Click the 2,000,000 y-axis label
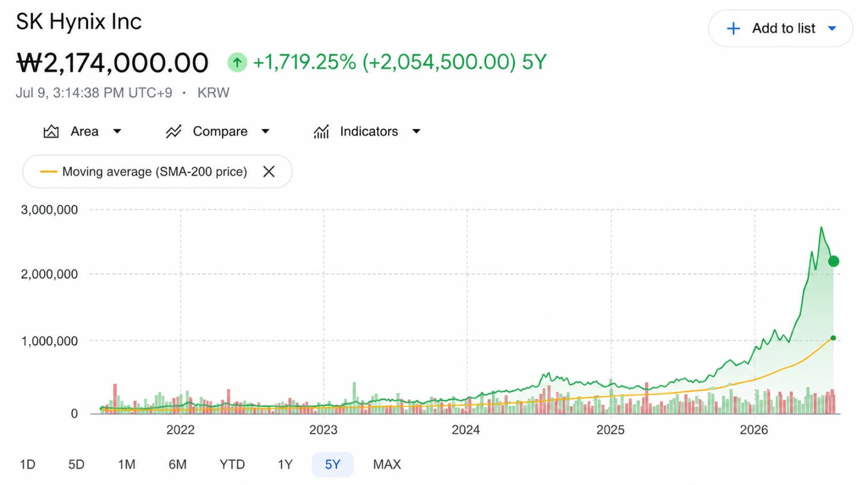The image size is (868, 485). pos(49,274)
